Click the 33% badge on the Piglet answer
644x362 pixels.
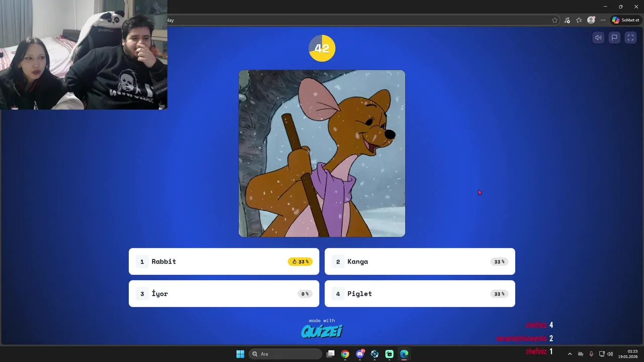point(499,294)
